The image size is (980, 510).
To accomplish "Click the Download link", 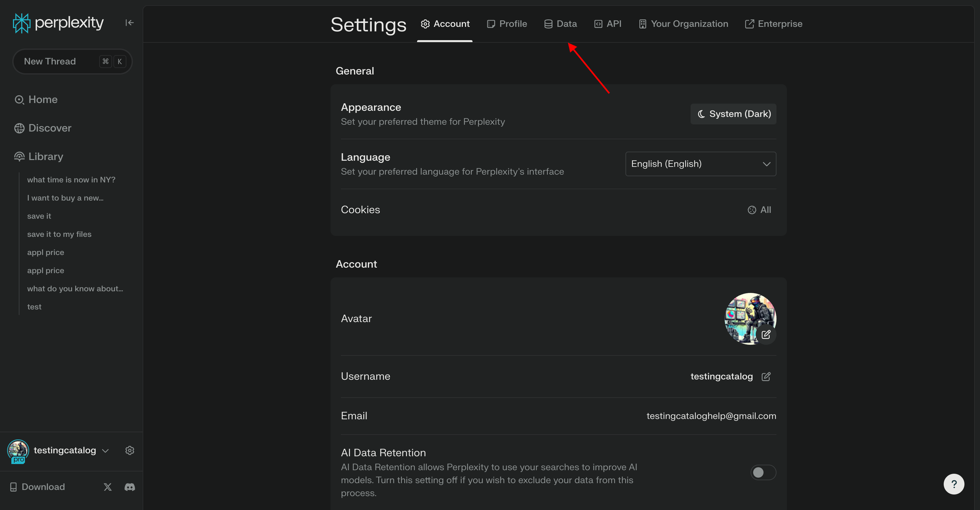I will click(42, 487).
